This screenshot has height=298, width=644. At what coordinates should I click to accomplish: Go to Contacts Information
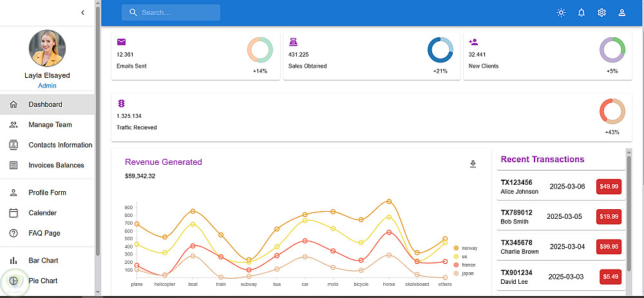[x=60, y=145]
